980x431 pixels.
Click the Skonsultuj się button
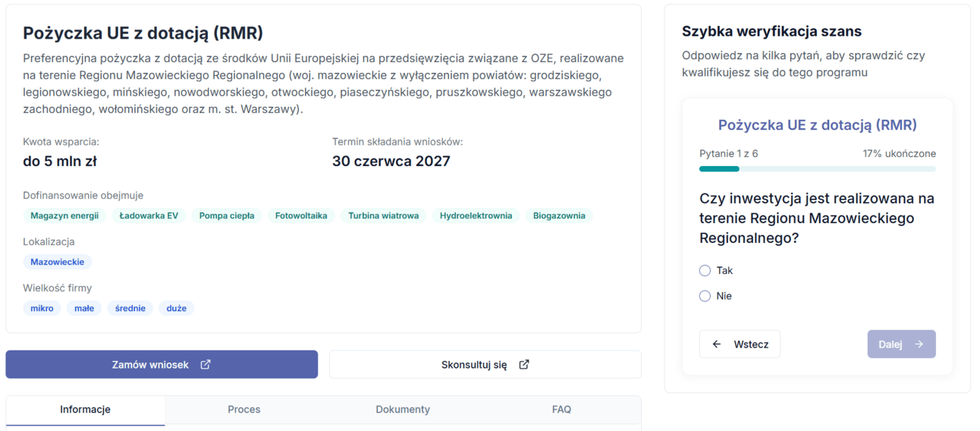[x=485, y=364]
